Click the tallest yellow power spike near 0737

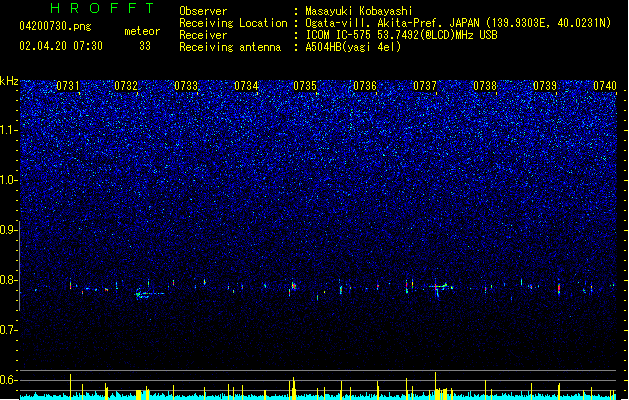[x=435, y=386]
